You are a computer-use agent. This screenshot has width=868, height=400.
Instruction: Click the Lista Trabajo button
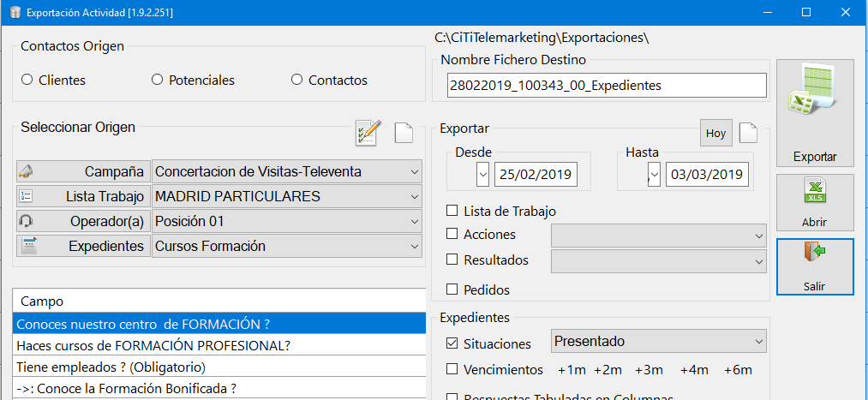pyautogui.click(x=84, y=196)
